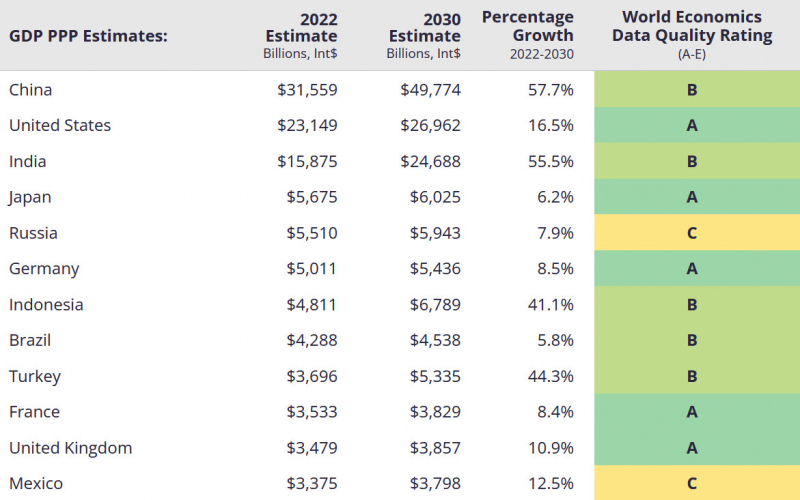Click the Percentage Growth column header
Image resolution: width=800 pixels, height=500 pixels.
[x=528, y=35]
